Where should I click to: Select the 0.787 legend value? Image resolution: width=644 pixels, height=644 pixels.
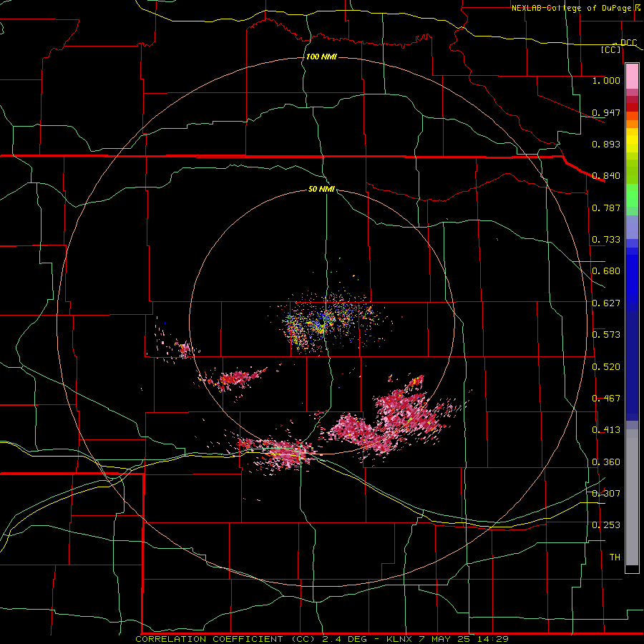[606, 208]
